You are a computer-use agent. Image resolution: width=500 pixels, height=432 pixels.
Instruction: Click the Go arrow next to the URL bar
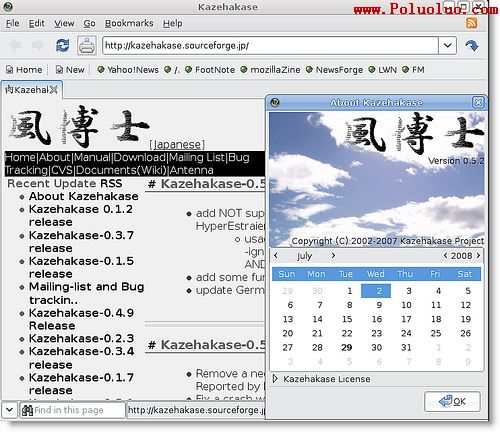[x=472, y=45]
